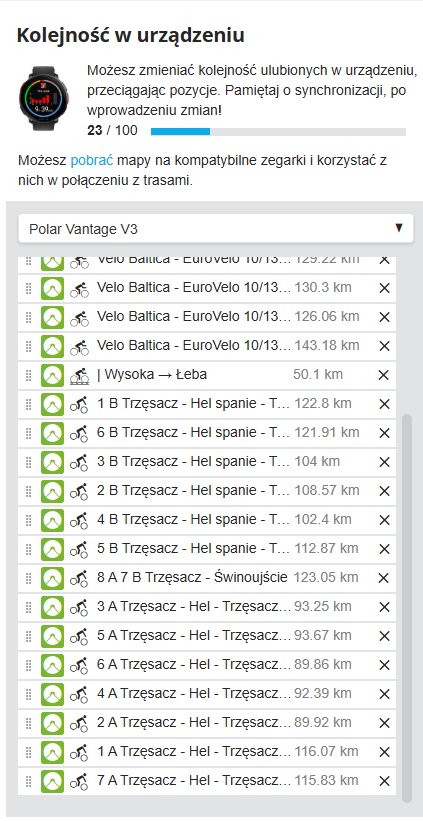Click the mountain bike icon for 5 B Trzęsacz route
The image size is (423, 821).
tap(80, 549)
